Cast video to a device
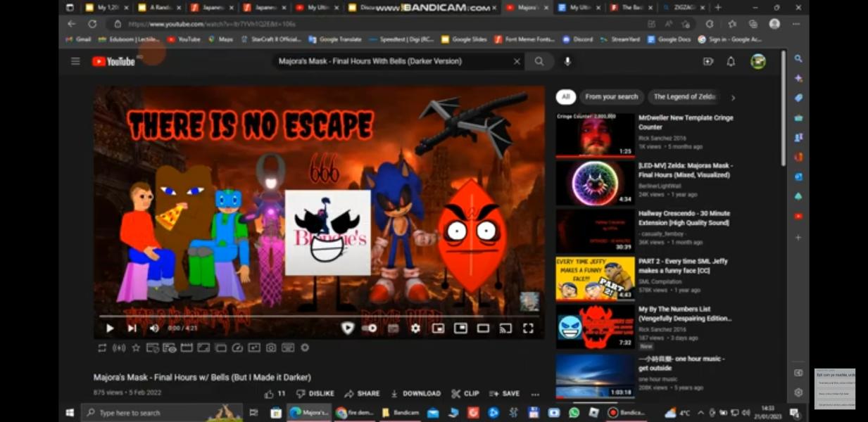Screen dimensions: 868x422 [505, 328]
